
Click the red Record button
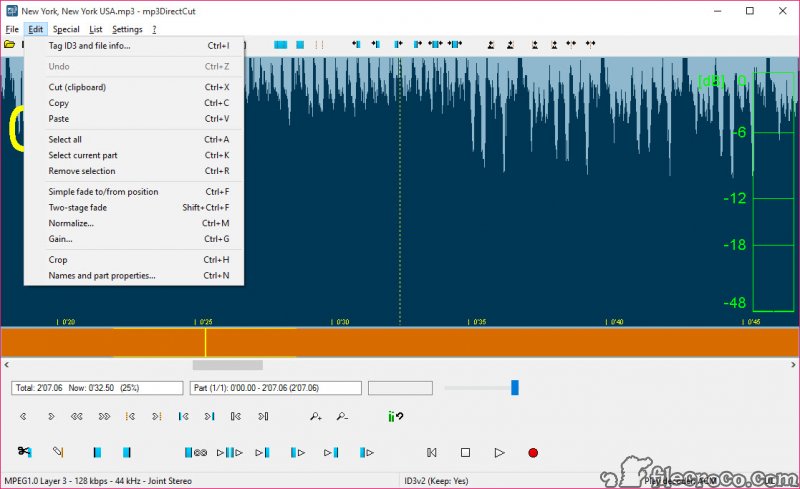[x=533, y=453]
